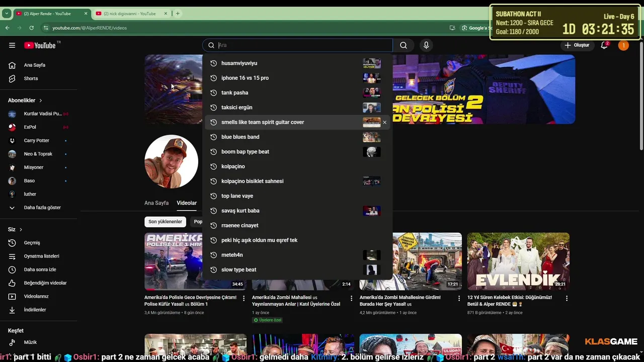Viewport: 644px width, 362px height.
Task: Open Amerika'da Zombi Mahallesine Girdim title
Action: coord(400,301)
